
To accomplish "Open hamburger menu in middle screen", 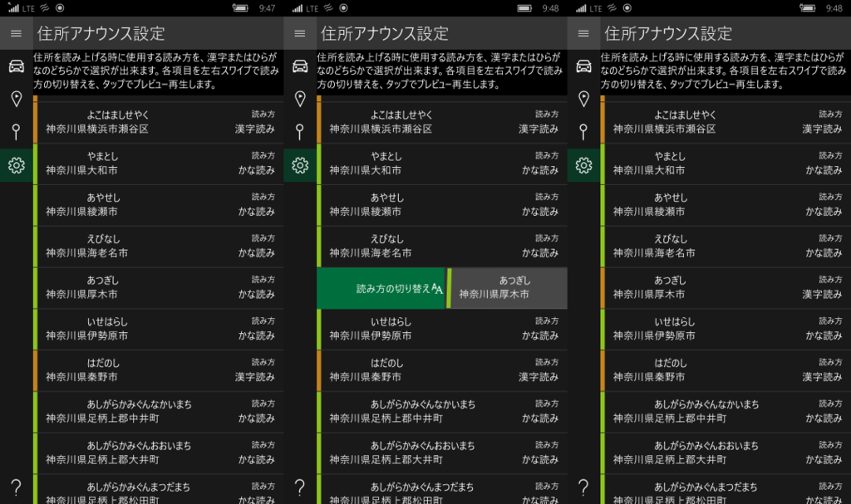I will pos(300,34).
